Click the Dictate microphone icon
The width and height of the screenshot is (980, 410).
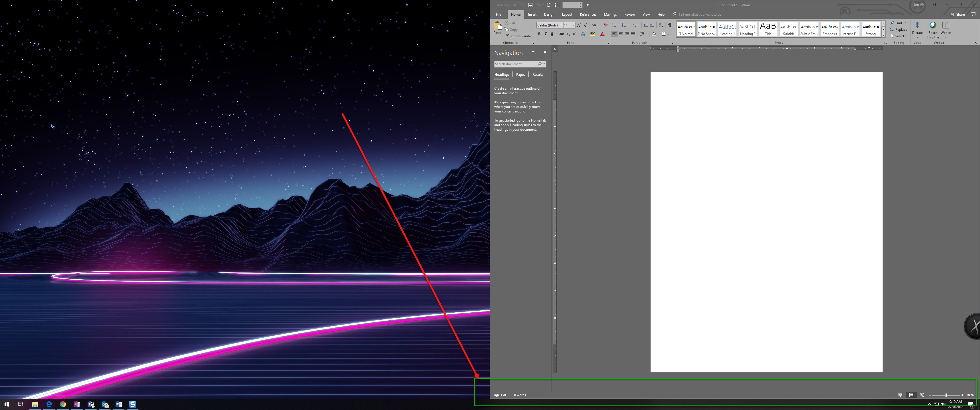coord(917,25)
